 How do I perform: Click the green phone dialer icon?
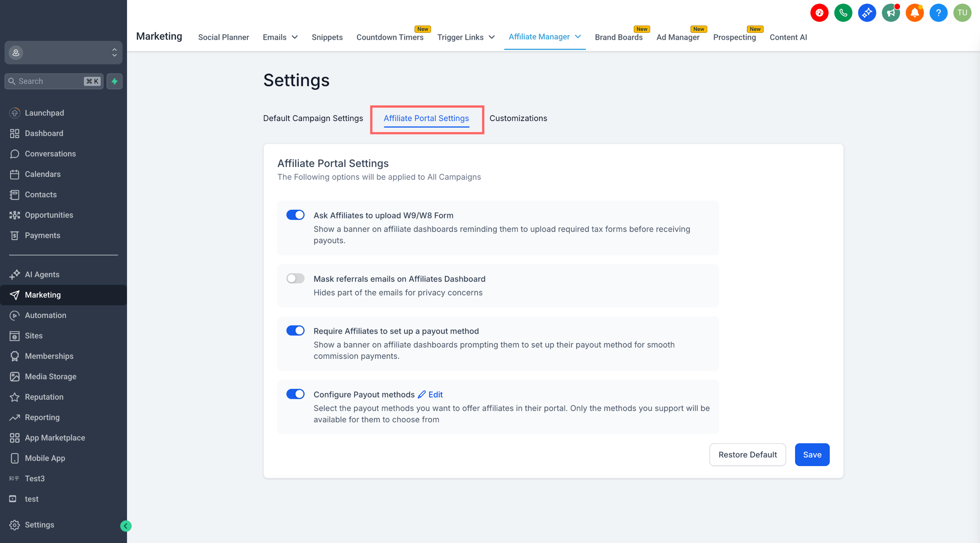tap(843, 13)
